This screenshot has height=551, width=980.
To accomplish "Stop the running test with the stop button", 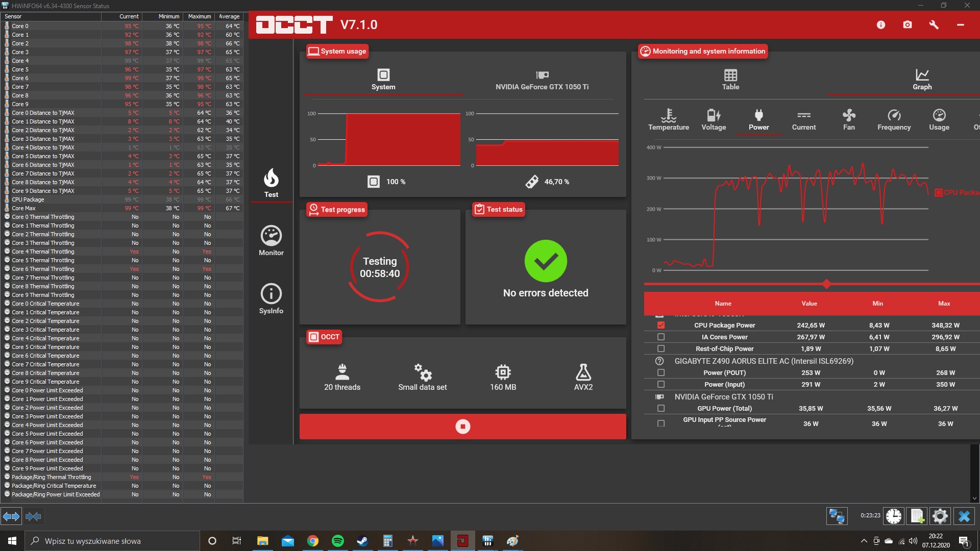I will coord(462,427).
